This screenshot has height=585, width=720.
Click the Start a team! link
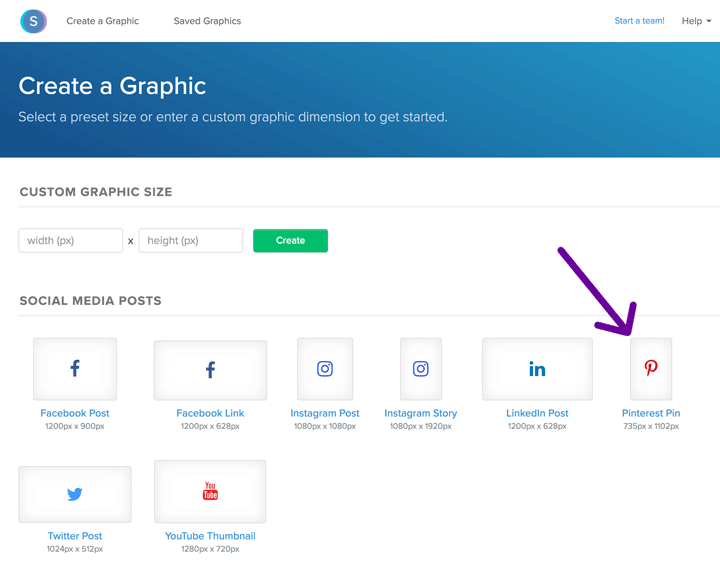(x=639, y=21)
